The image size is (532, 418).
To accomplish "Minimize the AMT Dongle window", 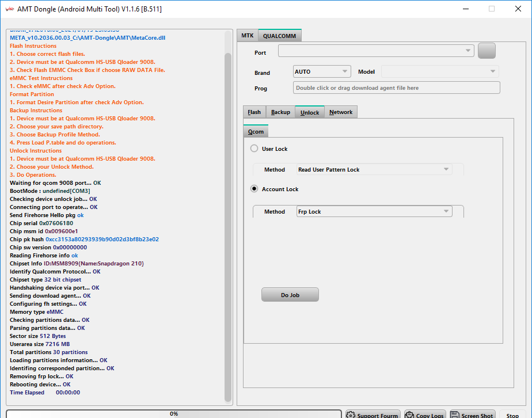I will [465, 9].
